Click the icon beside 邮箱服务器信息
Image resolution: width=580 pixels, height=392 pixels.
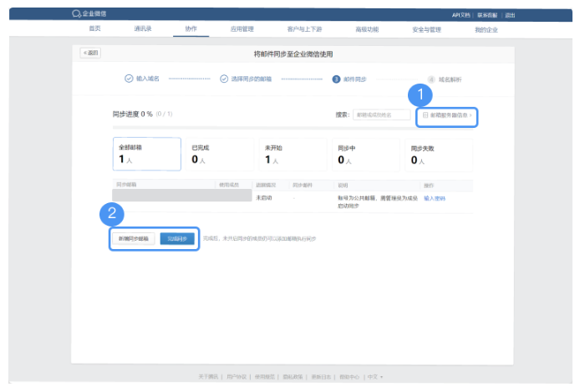(425, 115)
